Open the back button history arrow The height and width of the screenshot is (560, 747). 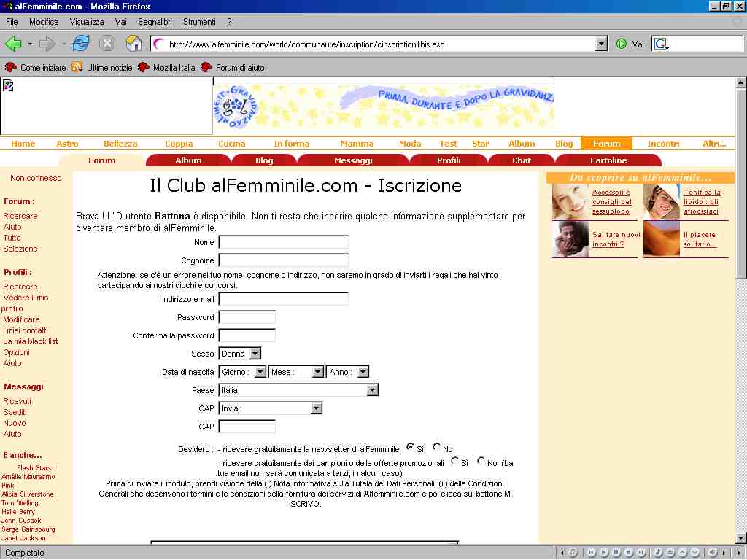30,44
